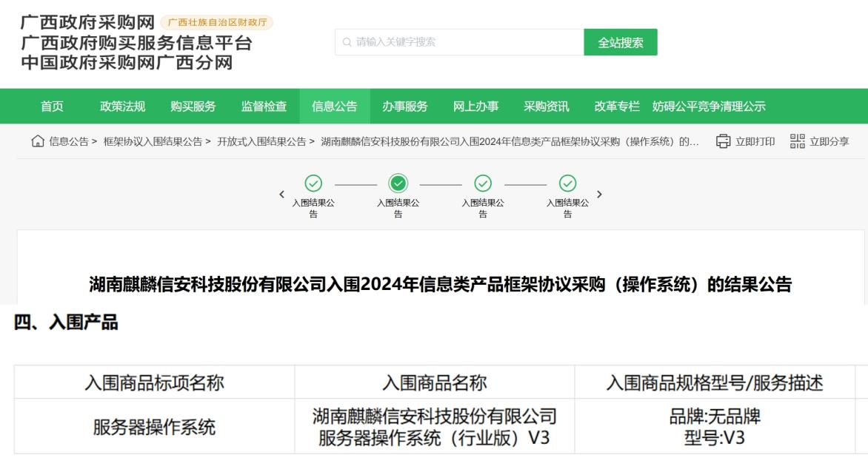Click the printer icon for 立即打印
The height and width of the screenshot is (475, 868).
[723, 142]
